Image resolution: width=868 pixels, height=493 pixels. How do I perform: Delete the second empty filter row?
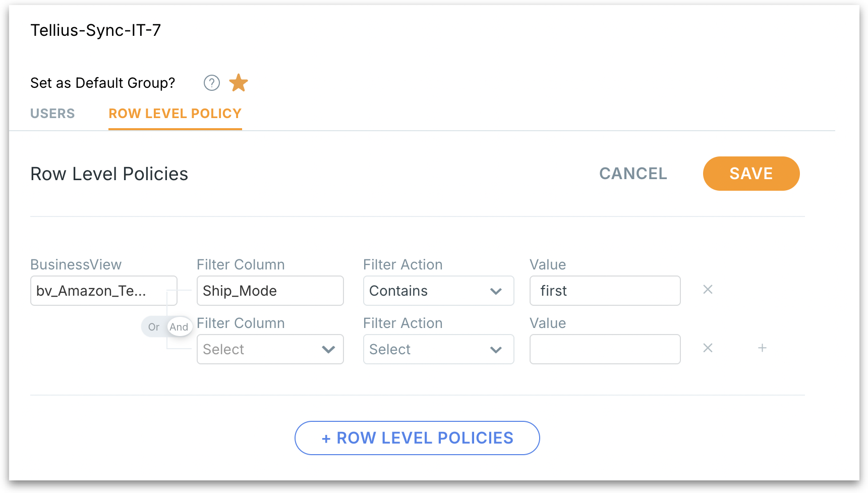click(708, 348)
